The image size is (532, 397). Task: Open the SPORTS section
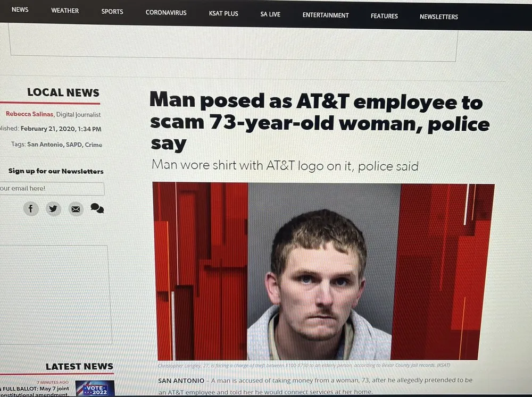[112, 12]
